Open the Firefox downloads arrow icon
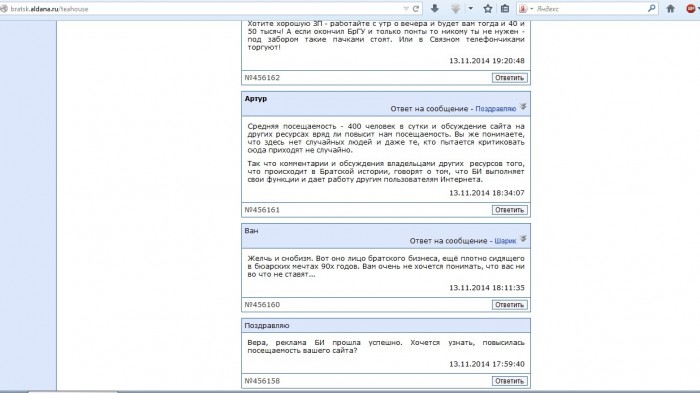 [435, 8]
